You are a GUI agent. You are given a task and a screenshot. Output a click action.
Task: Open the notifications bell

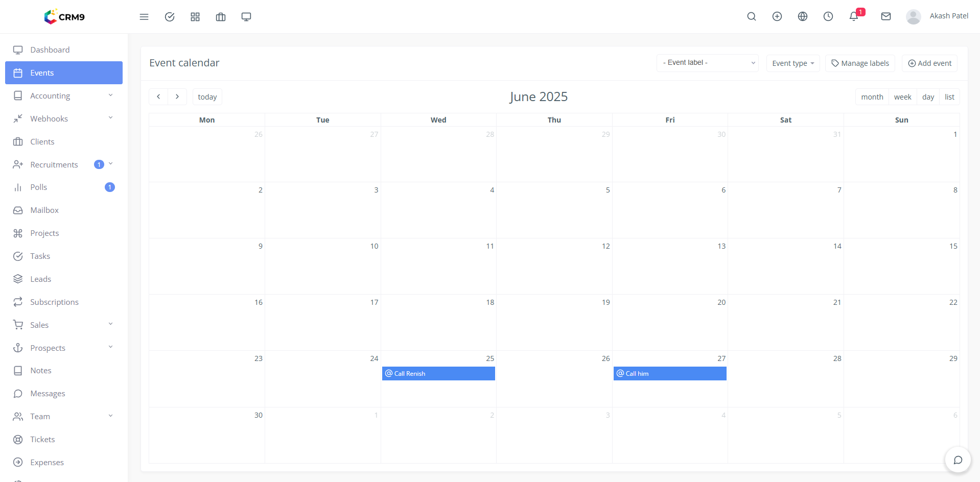pyautogui.click(x=853, y=16)
